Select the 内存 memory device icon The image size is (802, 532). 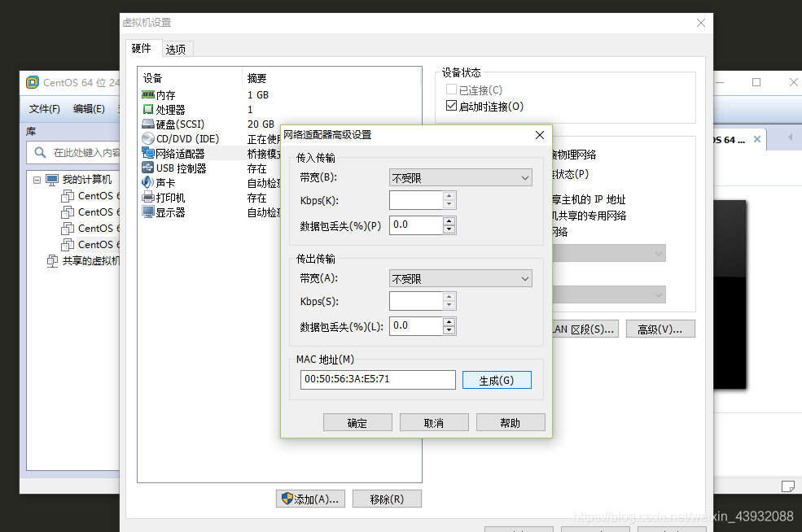point(148,95)
